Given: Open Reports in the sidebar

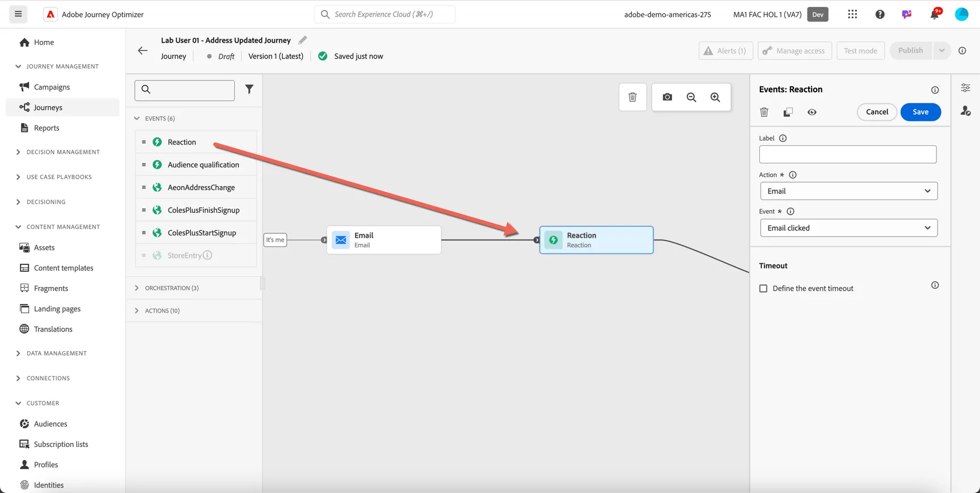Looking at the screenshot, I should [x=62, y=128].
